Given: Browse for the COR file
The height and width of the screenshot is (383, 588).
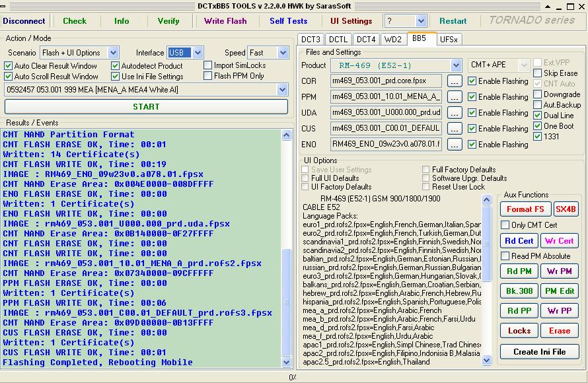Looking at the screenshot, I should pos(455,81).
